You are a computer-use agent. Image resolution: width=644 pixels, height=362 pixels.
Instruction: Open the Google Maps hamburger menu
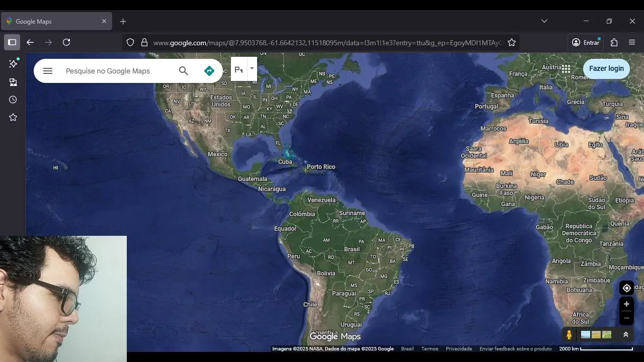[x=48, y=71]
